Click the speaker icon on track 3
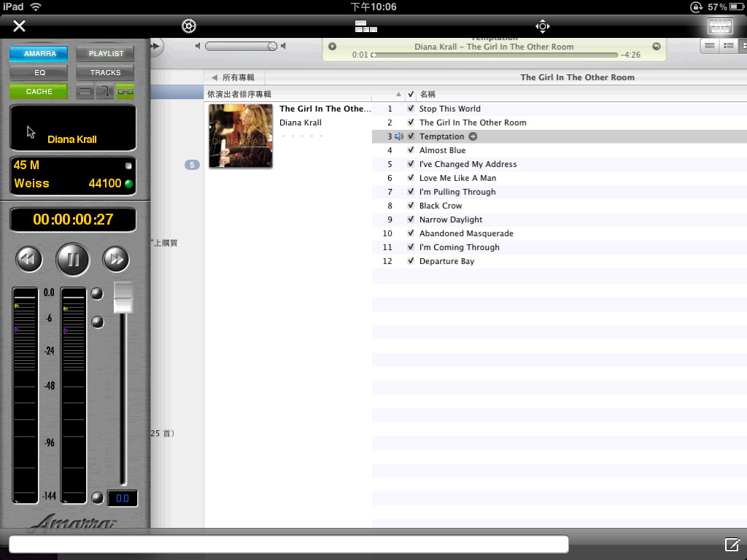 399,136
